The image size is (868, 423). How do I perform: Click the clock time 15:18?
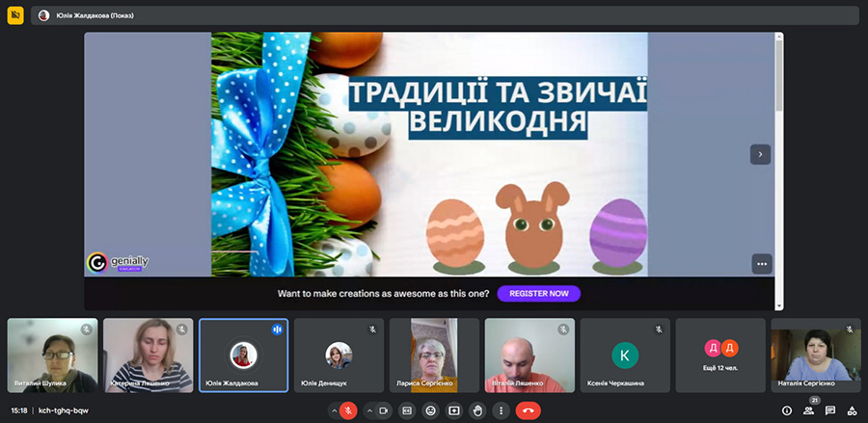19,410
